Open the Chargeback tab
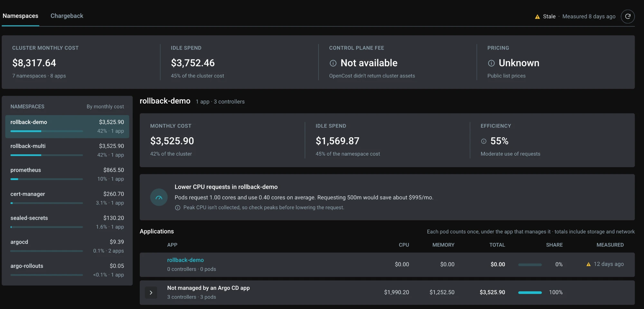Image resolution: width=644 pixels, height=309 pixels. click(x=67, y=16)
